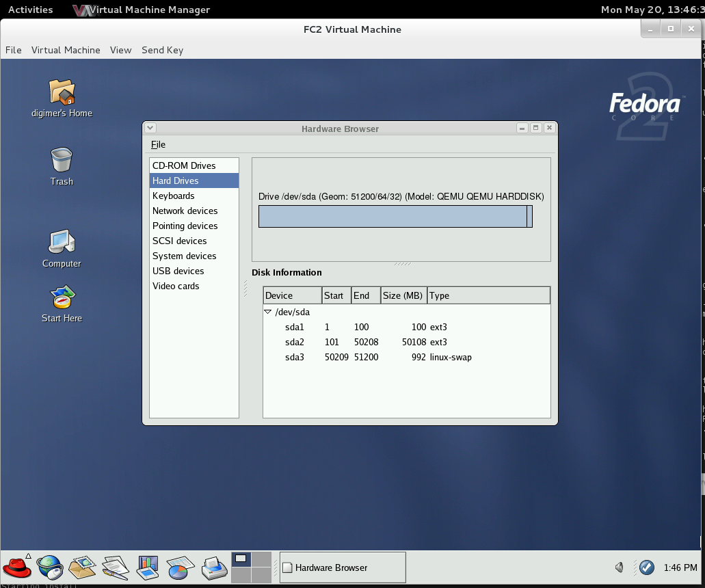705x588 pixels.
Task: Sort by the Size (MB) column header
Action: tap(403, 295)
